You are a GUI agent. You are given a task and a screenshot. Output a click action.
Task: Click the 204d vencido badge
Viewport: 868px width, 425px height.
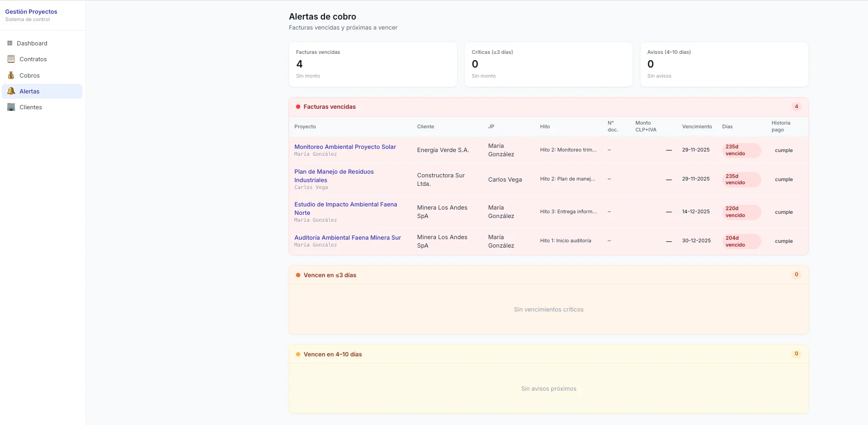click(x=741, y=241)
